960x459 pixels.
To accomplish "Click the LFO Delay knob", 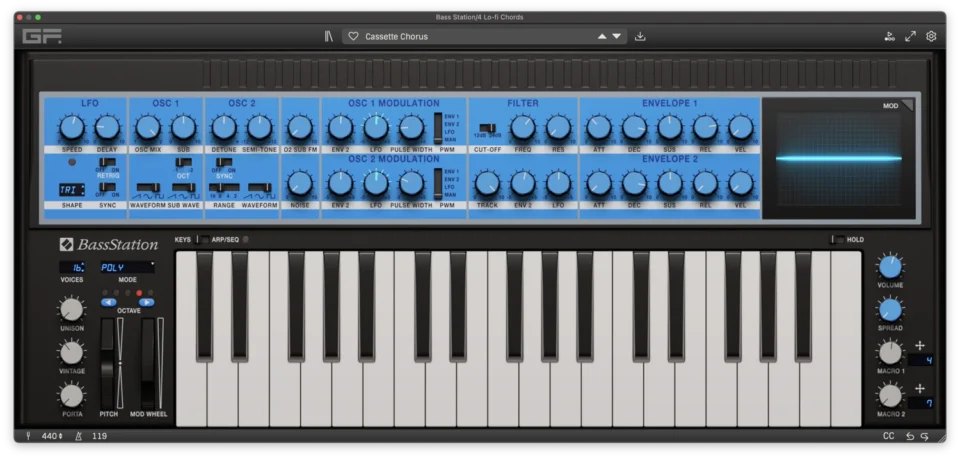I will [x=107, y=129].
